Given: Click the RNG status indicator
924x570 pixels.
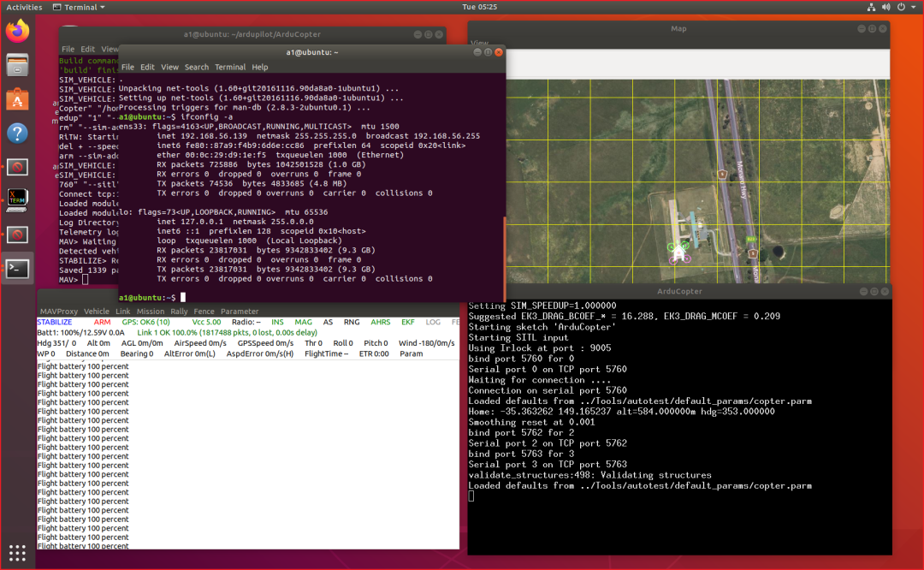Looking at the screenshot, I should (x=352, y=322).
